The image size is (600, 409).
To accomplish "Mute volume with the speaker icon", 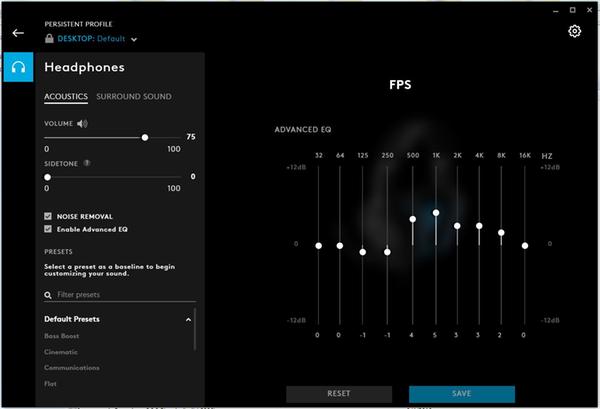I will [82, 124].
